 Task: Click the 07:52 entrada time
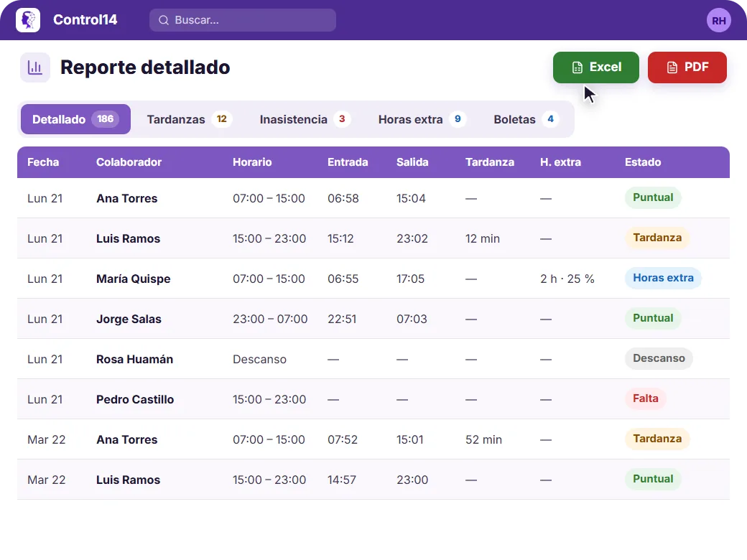pyautogui.click(x=342, y=439)
